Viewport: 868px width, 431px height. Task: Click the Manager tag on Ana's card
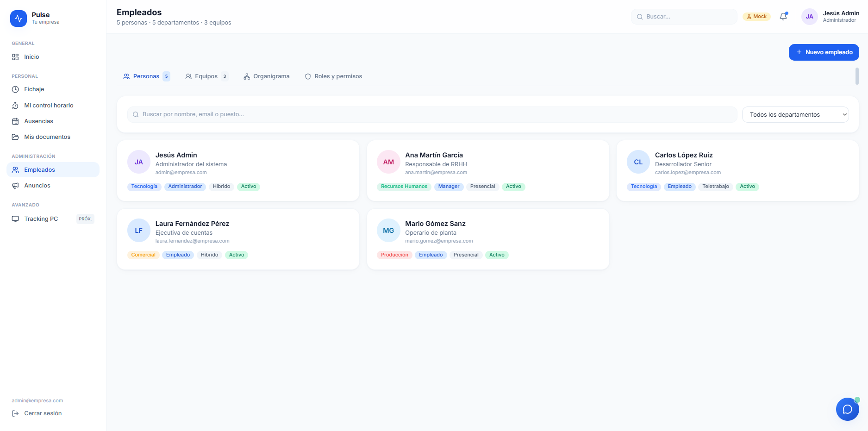coord(449,187)
